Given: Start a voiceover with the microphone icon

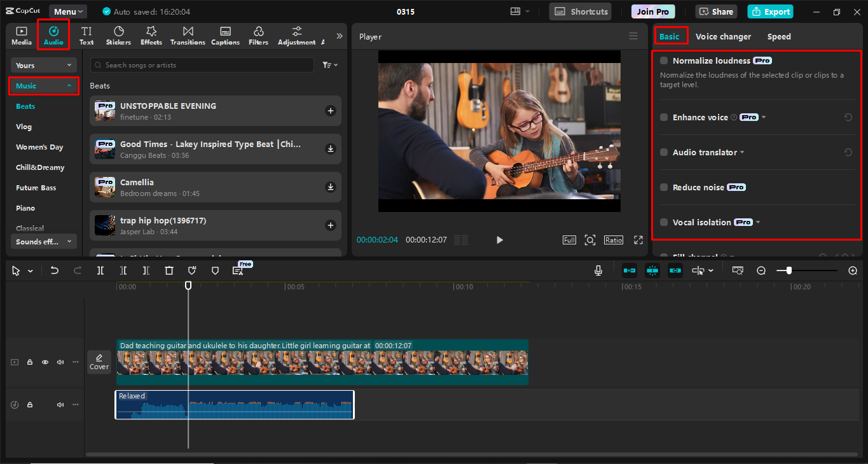Looking at the screenshot, I should [598, 270].
